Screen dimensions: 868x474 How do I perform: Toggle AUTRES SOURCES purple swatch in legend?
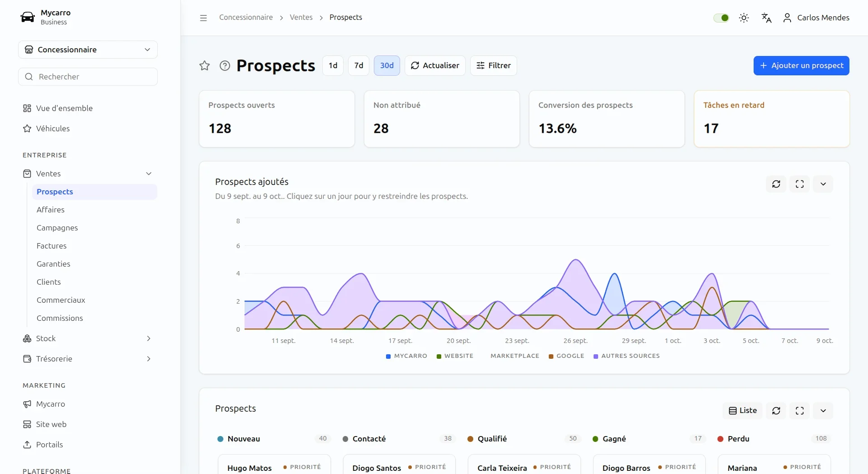[x=596, y=357]
